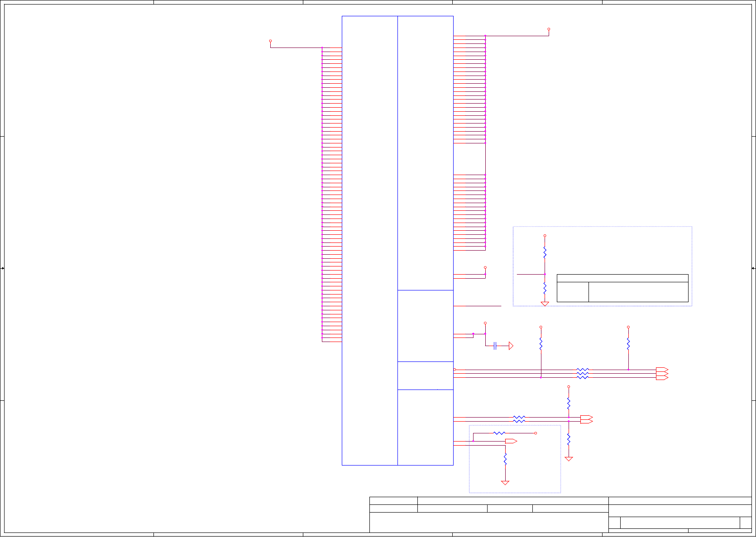Click the ground symbol inside the large dashed box
The width and height of the screenshot is (756, 537).
(x=545, y=304)
